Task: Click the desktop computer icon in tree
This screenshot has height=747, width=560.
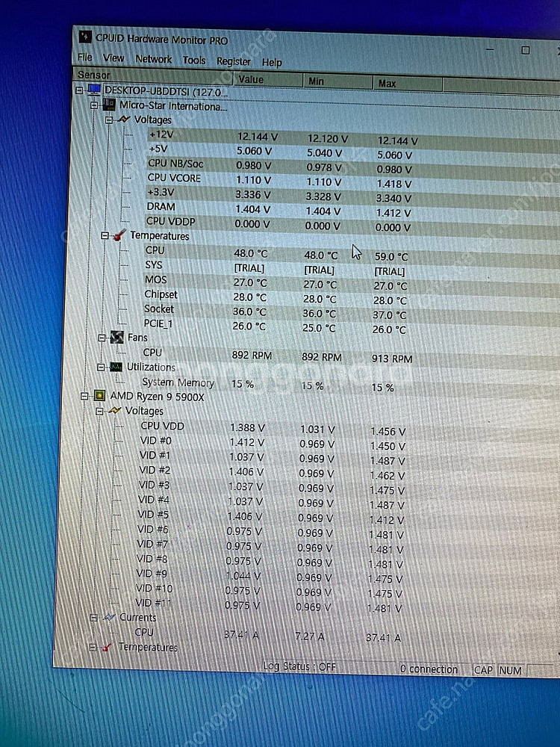Action: (94, 89)
